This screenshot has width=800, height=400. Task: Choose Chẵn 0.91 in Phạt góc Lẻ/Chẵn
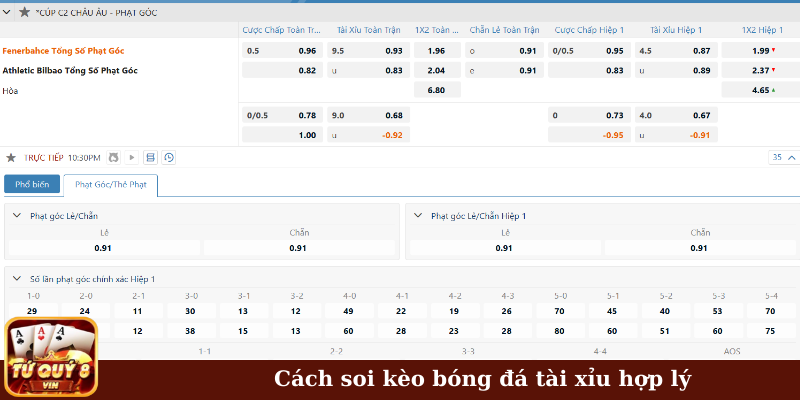[299, 248]
